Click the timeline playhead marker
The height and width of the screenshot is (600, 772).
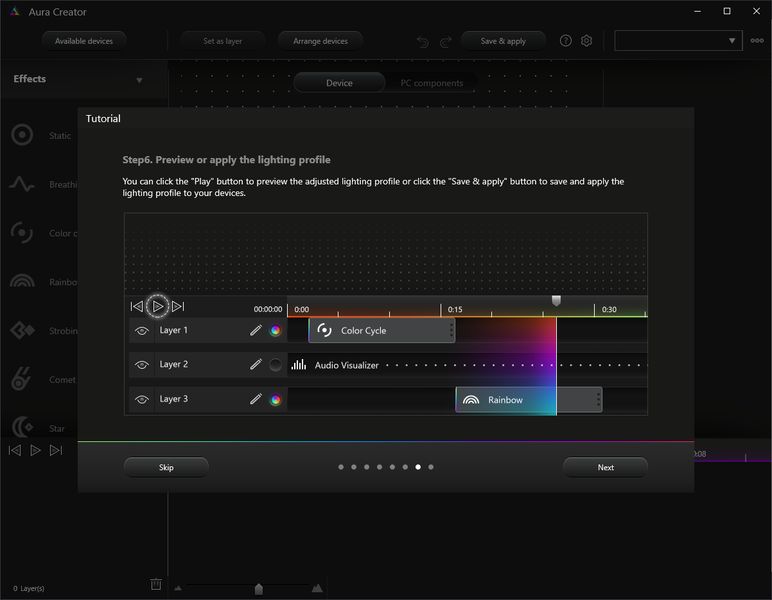[x=556, y=300]
